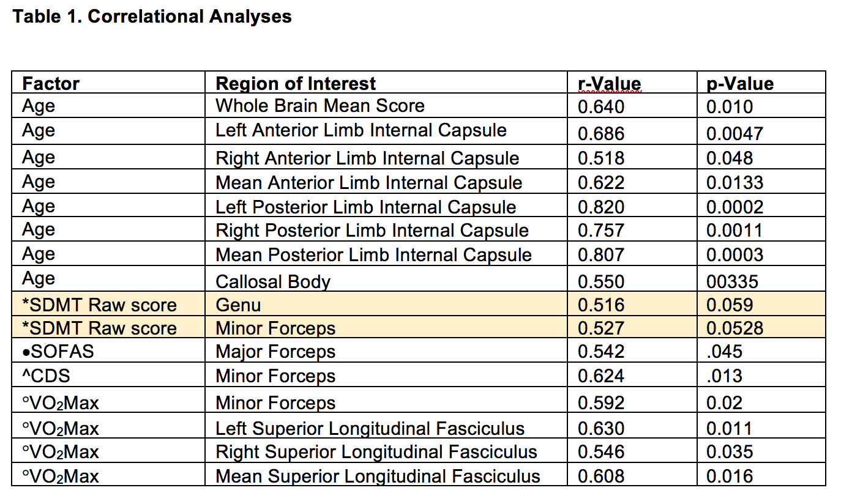
Task: Click the highlighted 'Genu' cell
Action: point(239,305)
